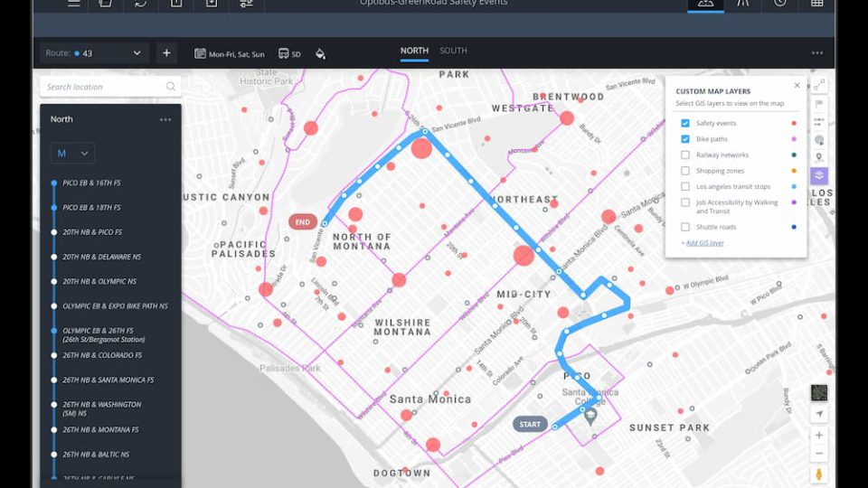This screenshot has height=488, width=868.
Task: Check the Shopping zones layer
Action: coord(685,171)
